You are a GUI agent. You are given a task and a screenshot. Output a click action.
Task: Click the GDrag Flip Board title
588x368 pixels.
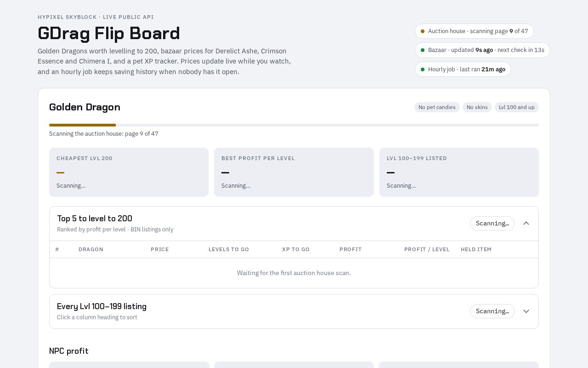click(x=109, y=34)
